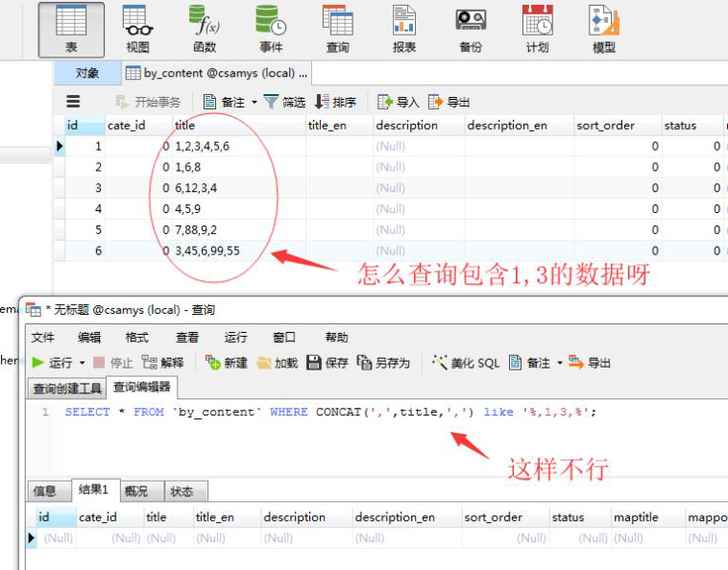Click 解释 (Explain) in query toolbar
This screenshot has width=728, height=570.
(162, 362)
